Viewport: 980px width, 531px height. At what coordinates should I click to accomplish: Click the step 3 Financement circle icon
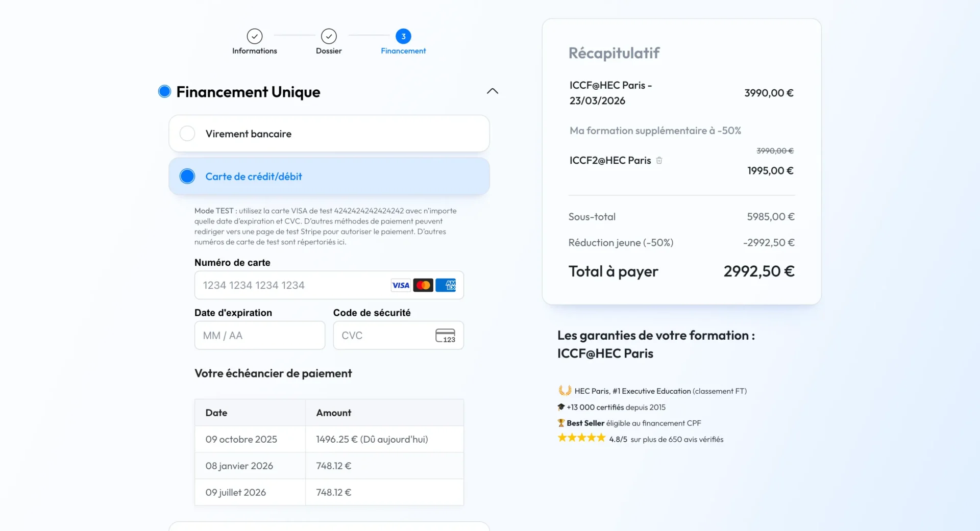403,36
